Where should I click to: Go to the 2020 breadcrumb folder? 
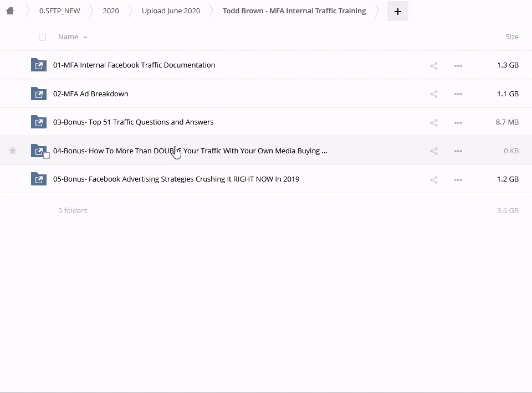tap(111, 11)
